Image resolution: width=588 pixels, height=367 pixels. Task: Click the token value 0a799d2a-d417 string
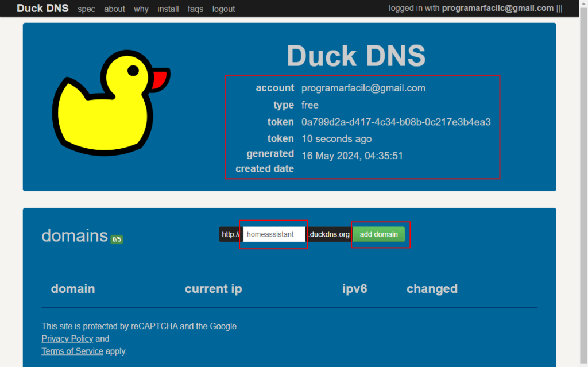coord(396,122)
